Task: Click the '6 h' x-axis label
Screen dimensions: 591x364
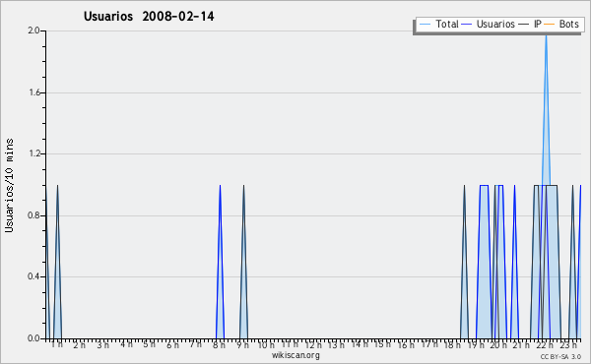Action: [172, 344]
